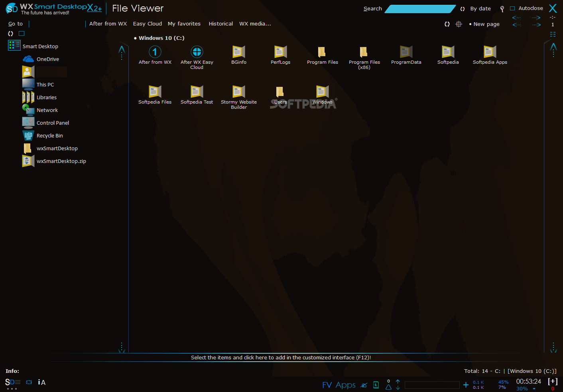The image size is (563, 392).
Task: Open the After from WX folder icon
Action: (x=155, y=52)
